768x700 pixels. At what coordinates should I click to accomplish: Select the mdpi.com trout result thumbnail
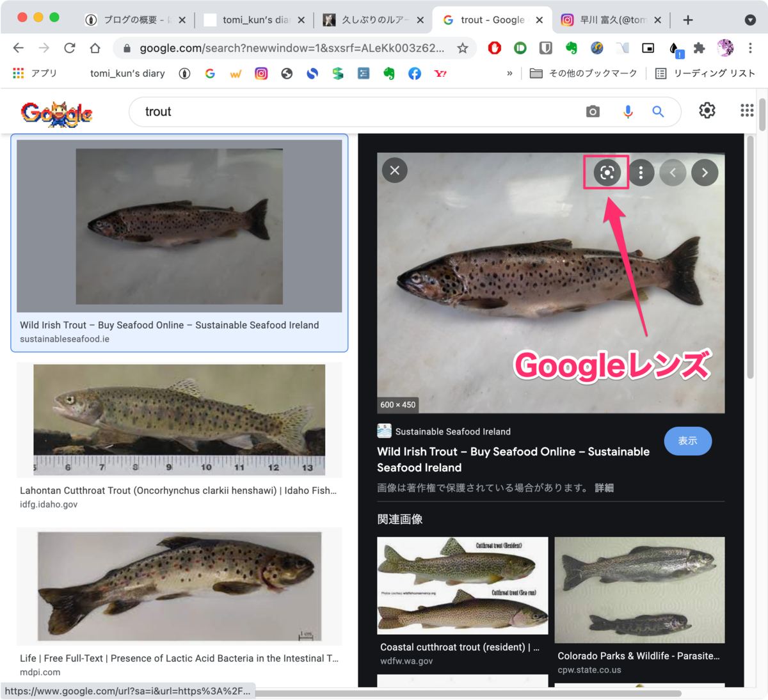(x=179, y=586)
